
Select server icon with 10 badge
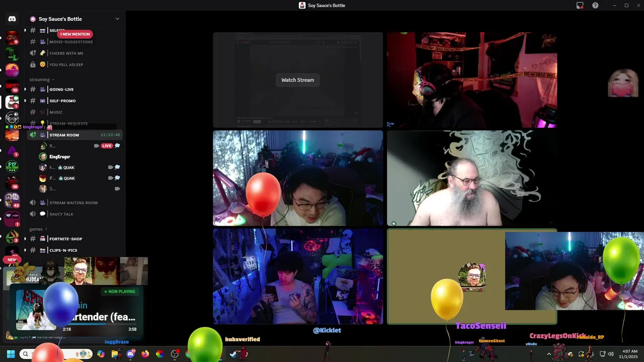12,86
